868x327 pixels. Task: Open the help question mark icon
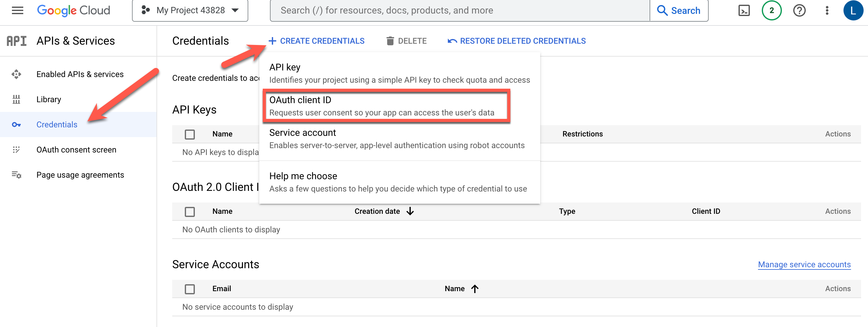[799, 10]
